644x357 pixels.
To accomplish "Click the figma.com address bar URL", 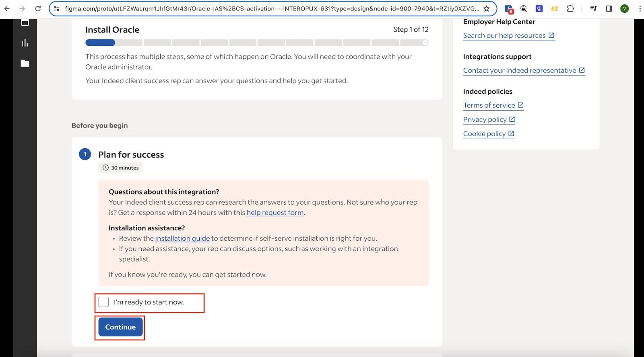I will 272,8.
